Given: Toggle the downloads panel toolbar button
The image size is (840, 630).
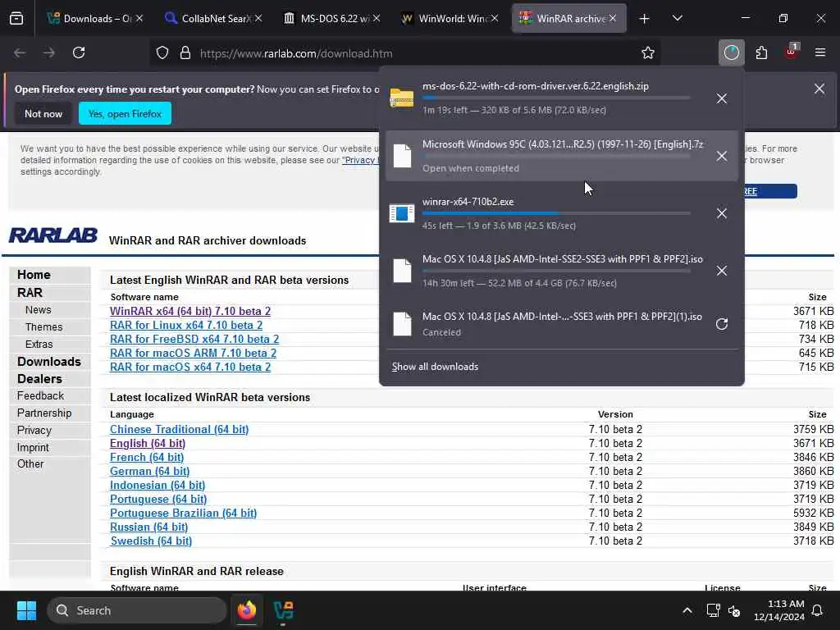Looking at the screenshot, I should pos(731,52).
